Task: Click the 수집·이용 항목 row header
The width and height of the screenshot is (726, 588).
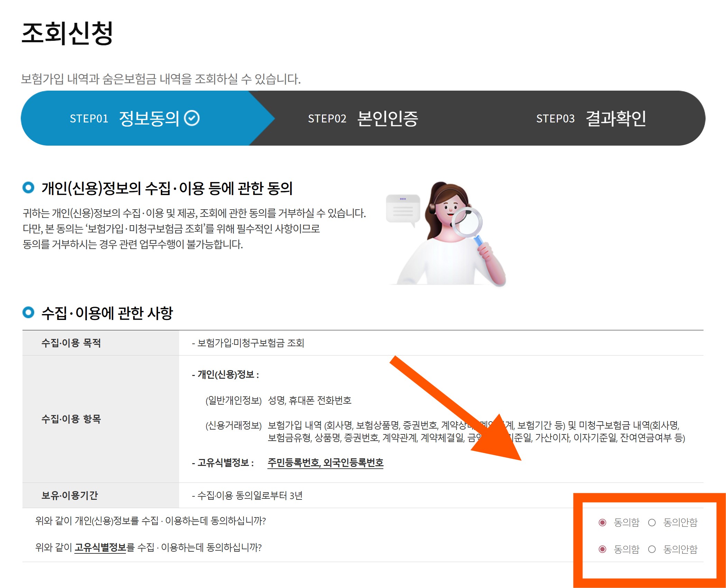Action: [71, 419]
